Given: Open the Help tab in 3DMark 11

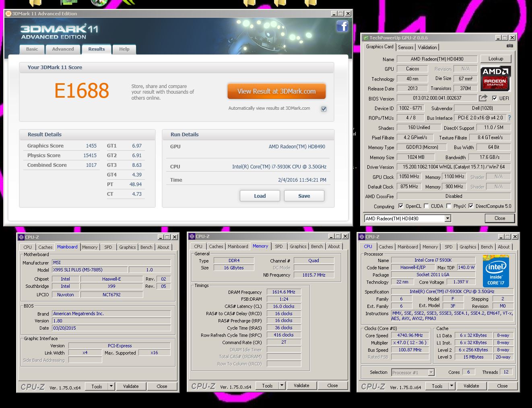Looking at the screenshot, I should [124, 49].
